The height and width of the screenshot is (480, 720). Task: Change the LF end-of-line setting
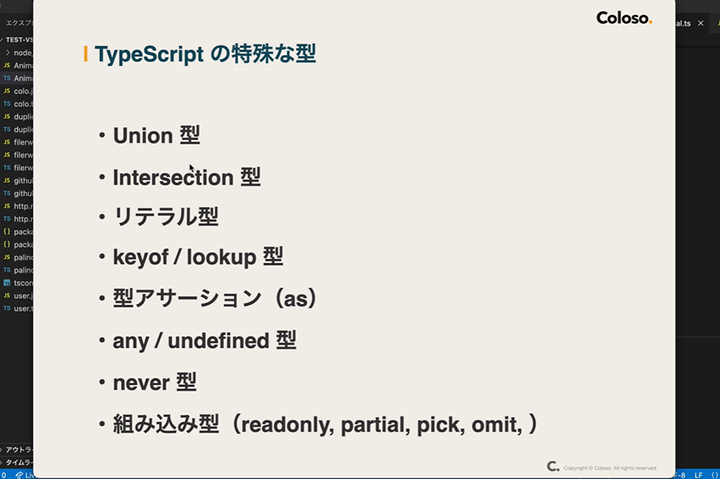(x=698, y=475)
